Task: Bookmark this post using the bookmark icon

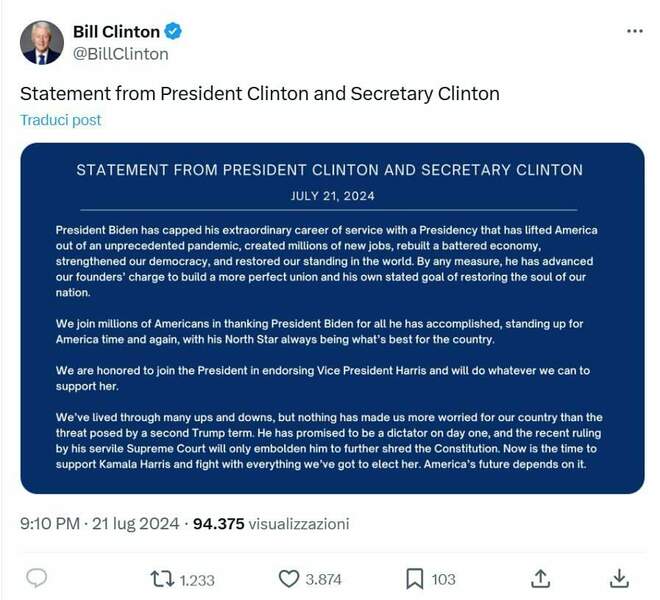Action: click(x=415, y=578)
